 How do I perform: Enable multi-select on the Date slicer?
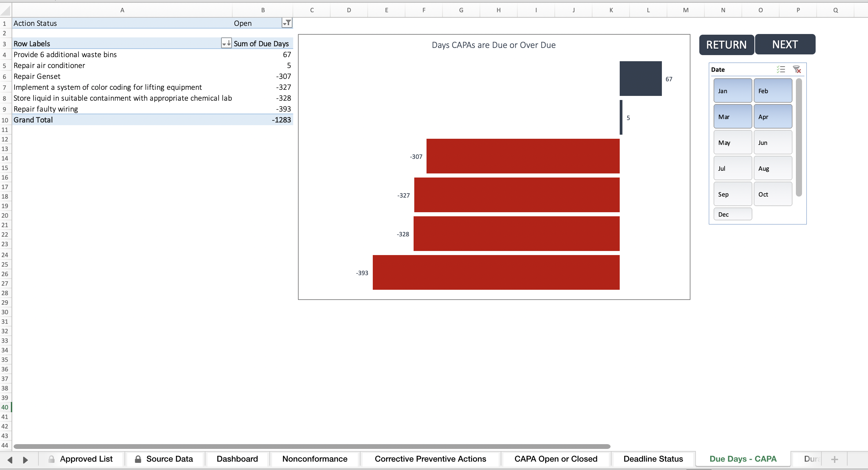click(x=781, y=69)
